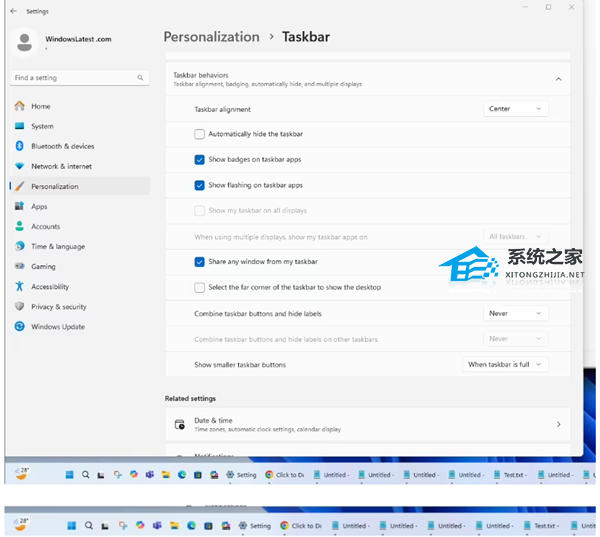Launch Microsoft Edge on the lower taskbar strip
This screenshot has width=600, height=537.
coord(191,526)
